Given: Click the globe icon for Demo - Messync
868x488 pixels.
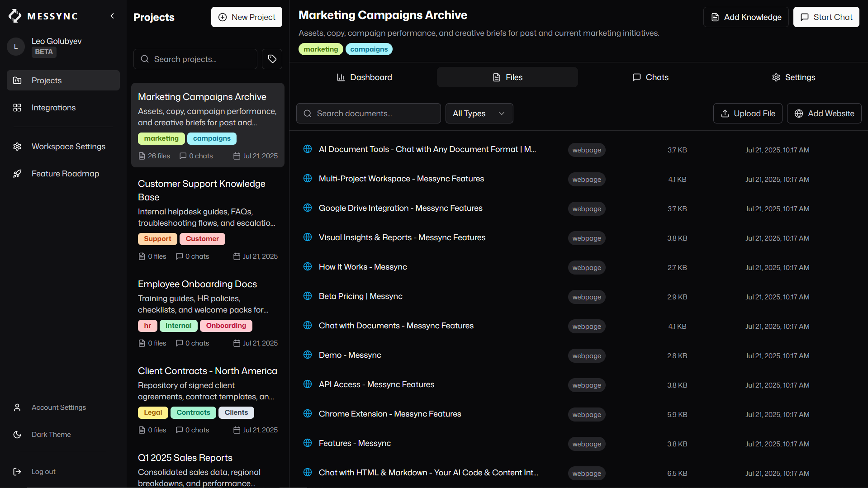Looking at the screenshot, I should [x=308, y=355].
